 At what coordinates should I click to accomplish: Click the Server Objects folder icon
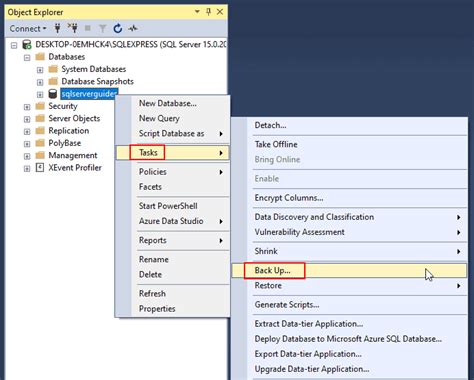pos(40,118)
